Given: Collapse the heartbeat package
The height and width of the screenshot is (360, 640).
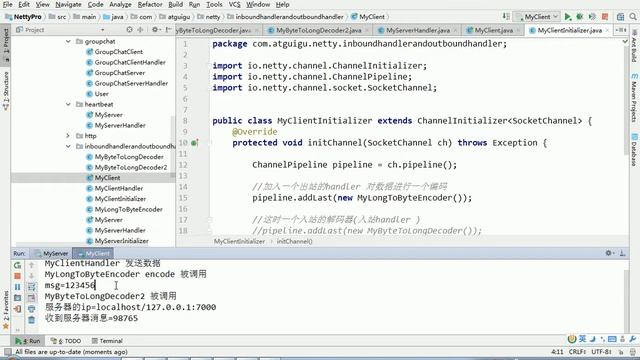Looking at the screenshot, I should click(68, 104).
